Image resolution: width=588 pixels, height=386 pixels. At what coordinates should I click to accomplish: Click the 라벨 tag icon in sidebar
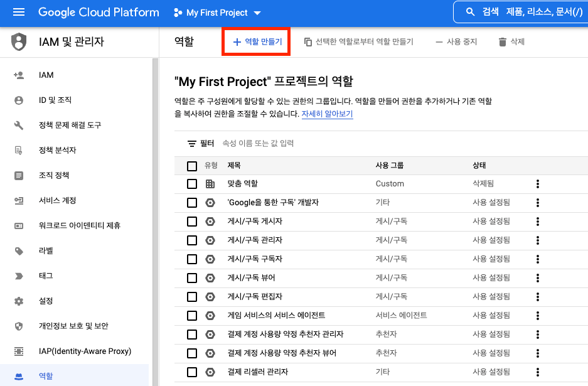point(19,251)
